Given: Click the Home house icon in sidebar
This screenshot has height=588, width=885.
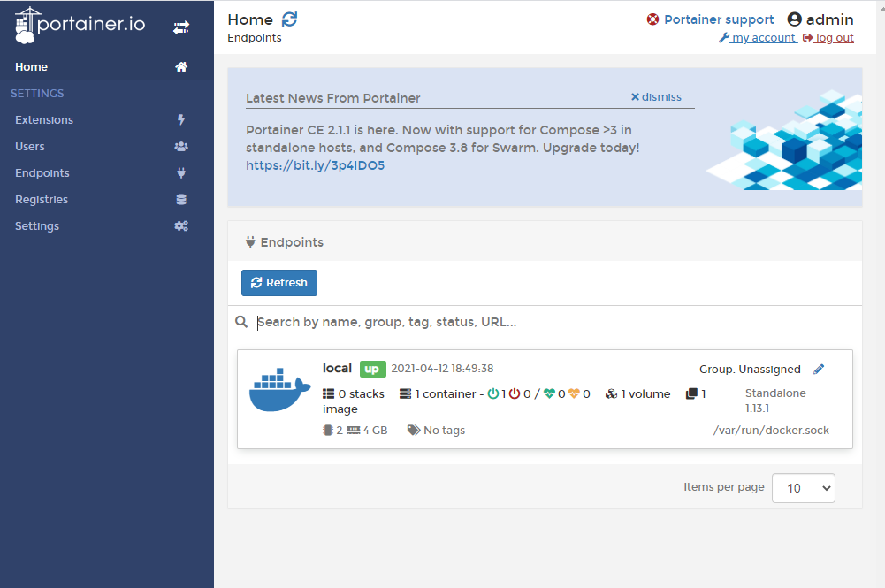Looking at the screenshot, I should [x=181, y=66].
